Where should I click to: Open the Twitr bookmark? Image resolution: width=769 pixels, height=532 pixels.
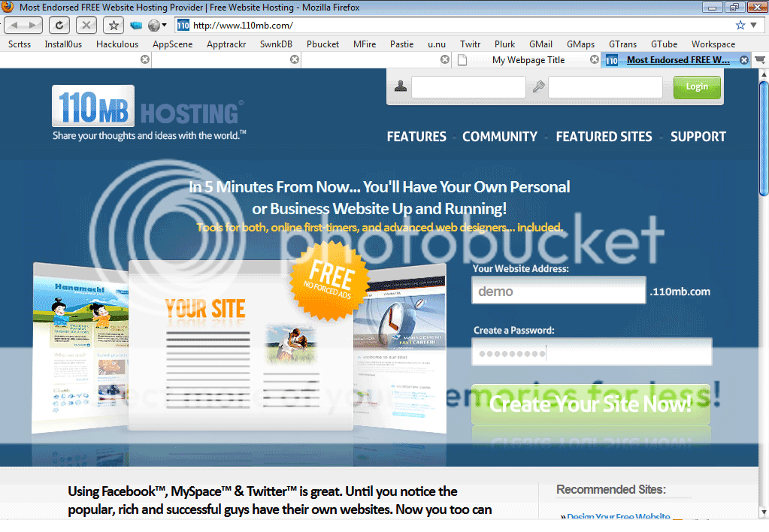pyautogui.click(x=471, y=44)
